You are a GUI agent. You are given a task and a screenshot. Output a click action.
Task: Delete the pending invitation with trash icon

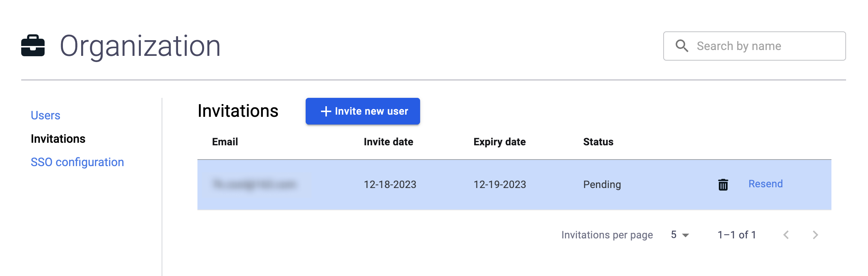(x=723, y=185)
